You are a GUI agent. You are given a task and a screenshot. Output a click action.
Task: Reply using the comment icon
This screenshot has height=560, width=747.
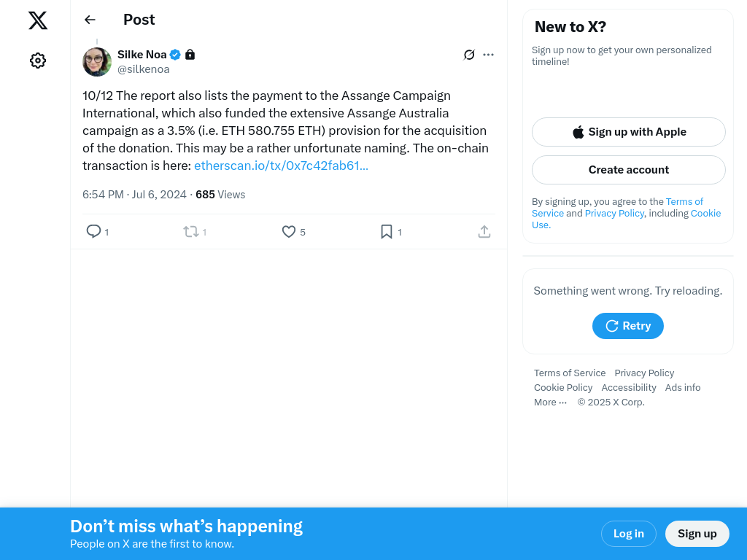[x=94, y=232]
